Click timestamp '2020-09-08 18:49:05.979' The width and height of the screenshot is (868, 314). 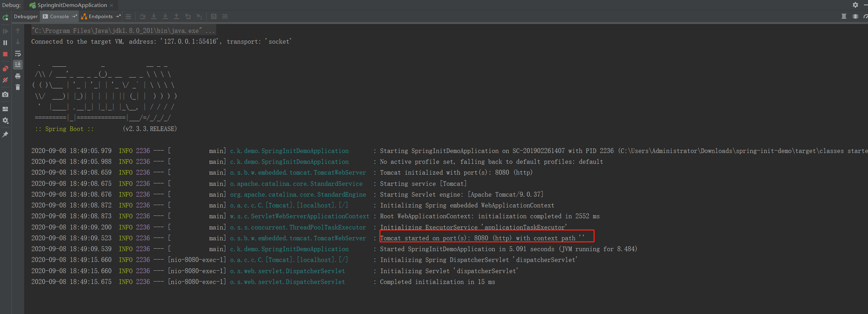[x=71, y=151]
